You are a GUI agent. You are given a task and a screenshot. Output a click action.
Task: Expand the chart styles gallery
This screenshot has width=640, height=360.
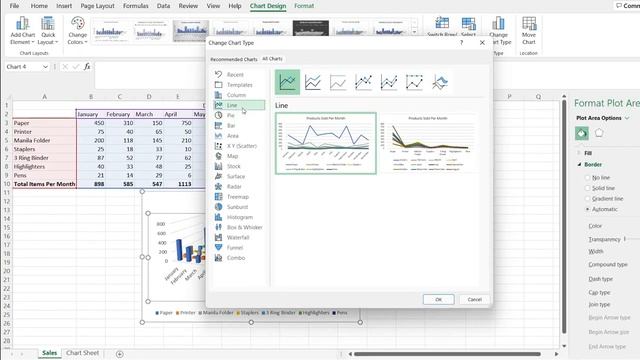[x=414, y=32]
